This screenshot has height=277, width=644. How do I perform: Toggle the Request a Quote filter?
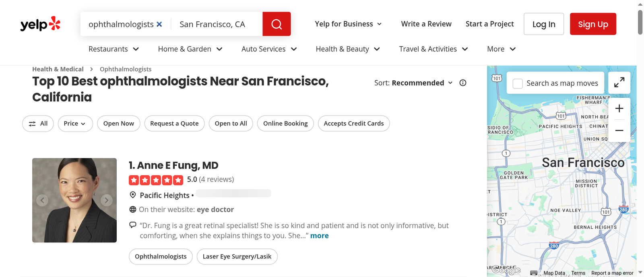[174, 123]
